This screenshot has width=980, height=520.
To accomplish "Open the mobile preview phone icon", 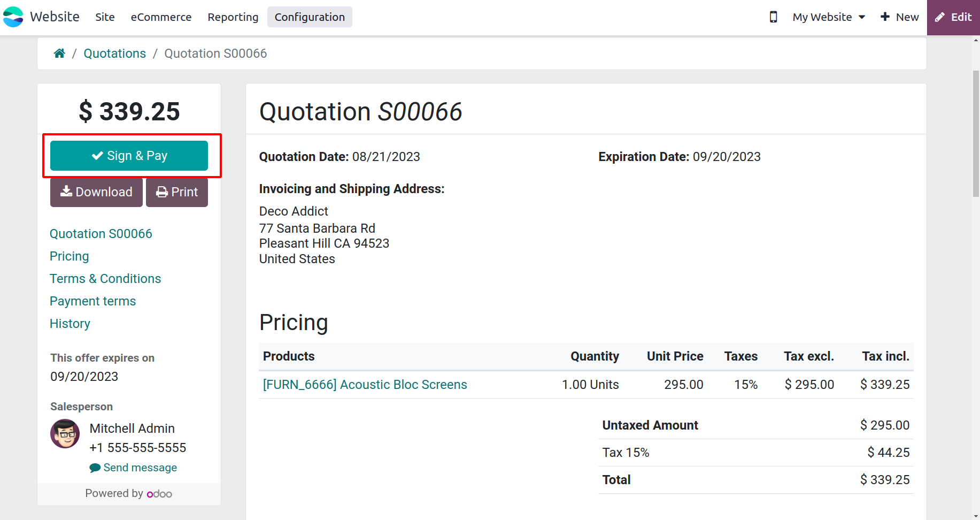I will pyautogui.click(x=773, y=17).
